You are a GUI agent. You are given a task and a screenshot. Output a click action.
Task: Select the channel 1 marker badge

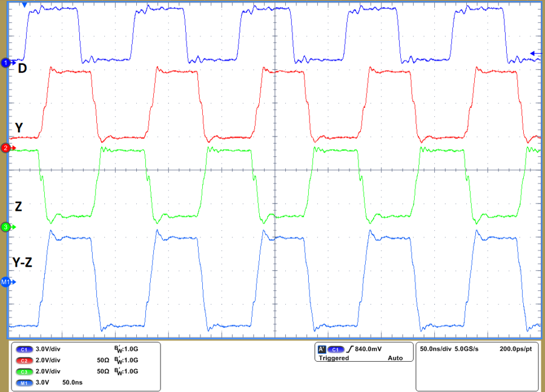coord(5,62)
